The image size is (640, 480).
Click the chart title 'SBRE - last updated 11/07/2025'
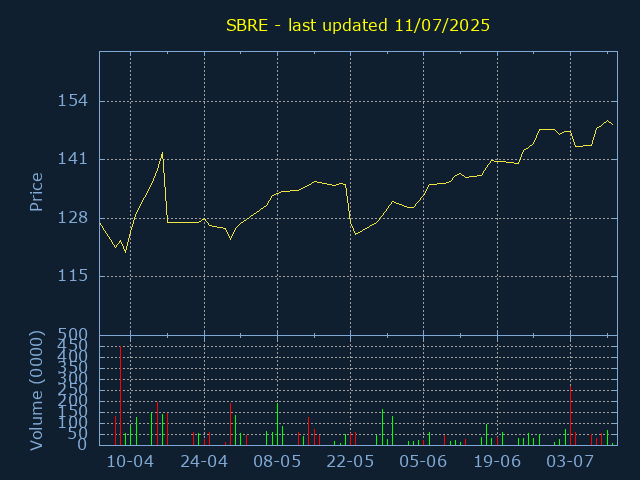coord(358,25)
